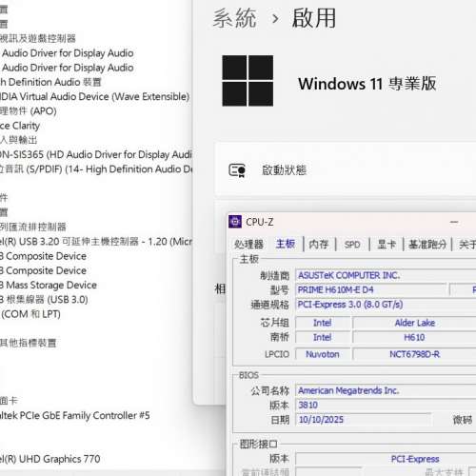476x476 pixels.
Task: Click the Nuvoton LPCIO vendor value
Action: point(323,354)
